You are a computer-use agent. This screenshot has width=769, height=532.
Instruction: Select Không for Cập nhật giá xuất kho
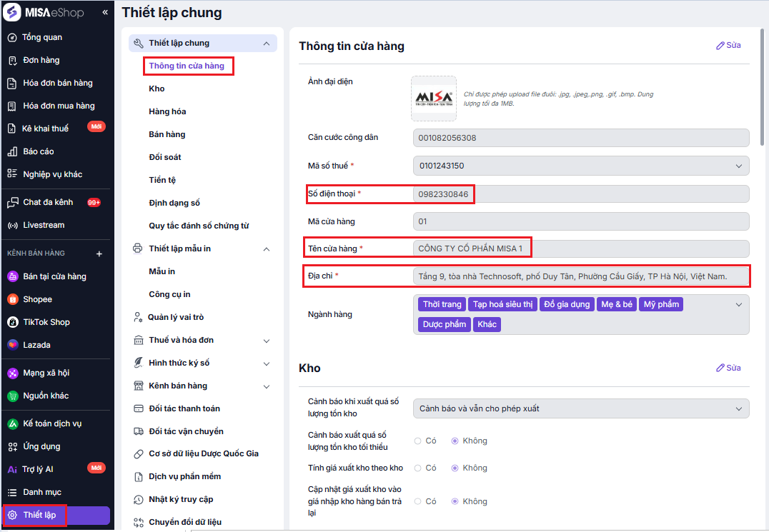(455, 501)
